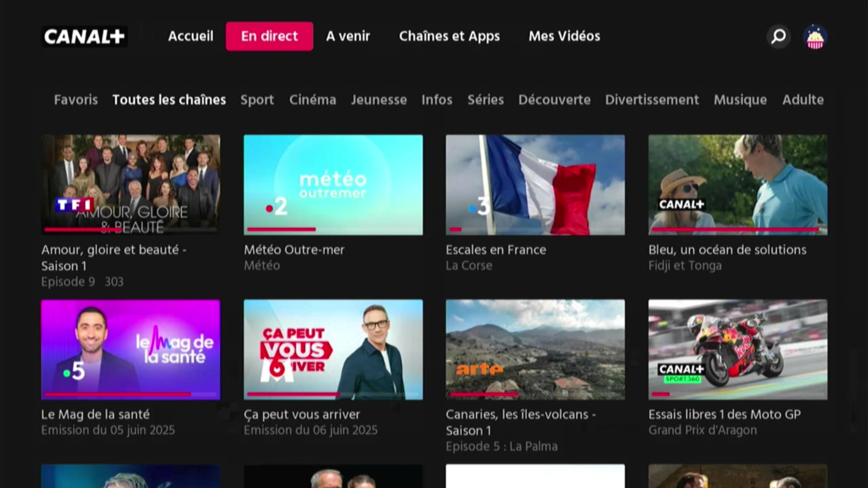Open title 'Escales en France'
868x488 pixels.
pos(496,249)
